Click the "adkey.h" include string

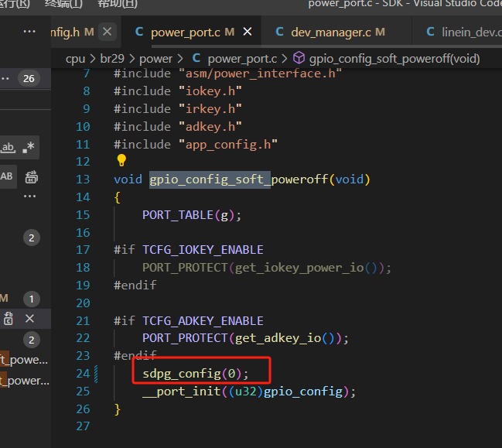pyautogui.click(x=210, y=127)
